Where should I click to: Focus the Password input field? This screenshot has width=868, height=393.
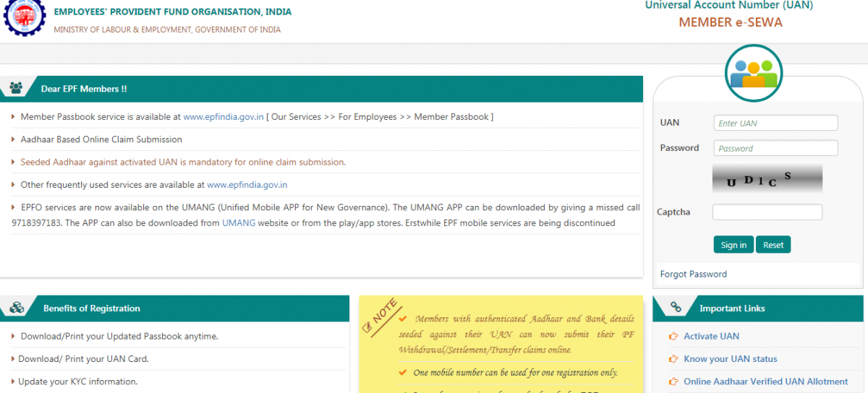click(775, 148)
